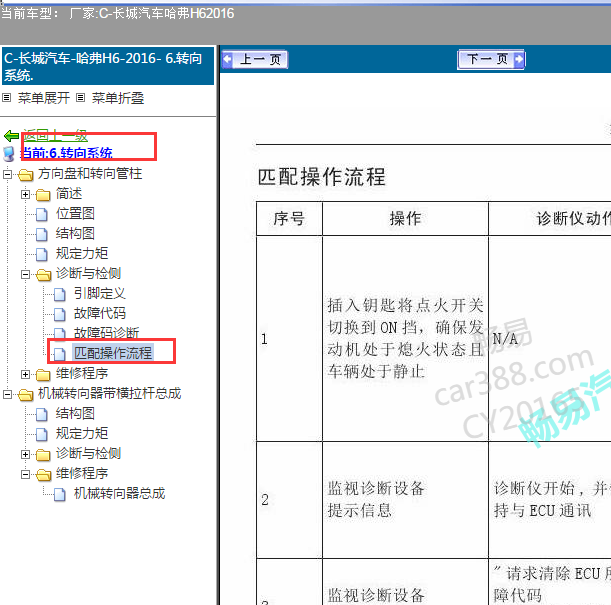The image size is (611, 605).
Task: Click document icon for 结构图 under 机械转向器
Action: [42, 415]
